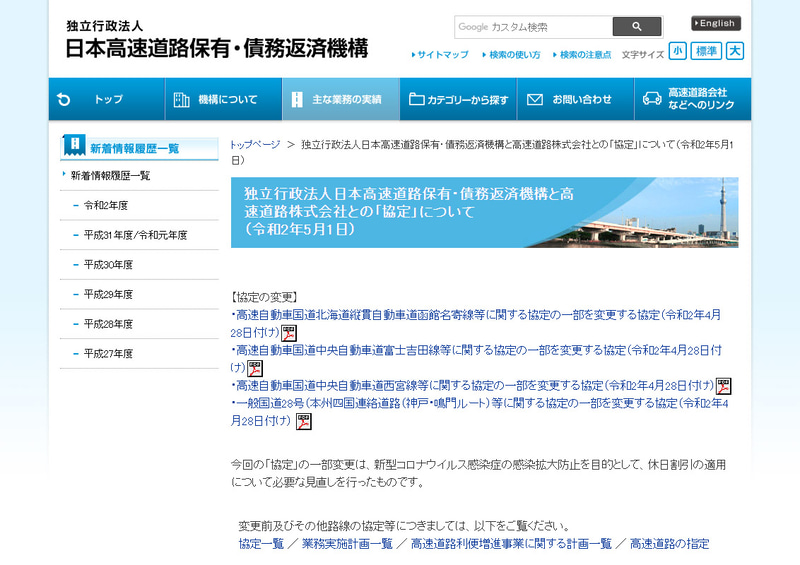Image resolution: width=800 pixels, height=565 pixels.
Task: Open the お問い合わせ navigation tab
Action: (576, 99)
